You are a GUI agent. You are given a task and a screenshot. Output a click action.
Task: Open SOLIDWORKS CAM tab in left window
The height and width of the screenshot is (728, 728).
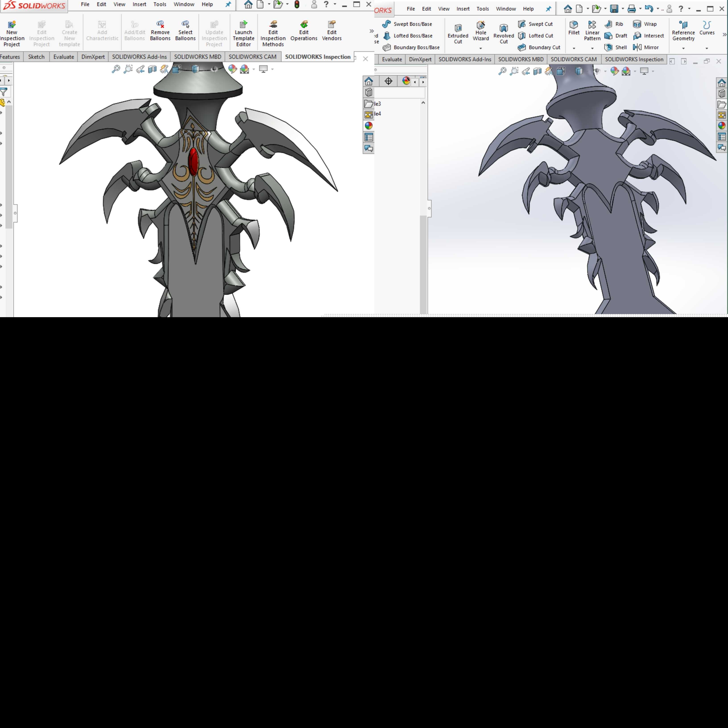252,57
